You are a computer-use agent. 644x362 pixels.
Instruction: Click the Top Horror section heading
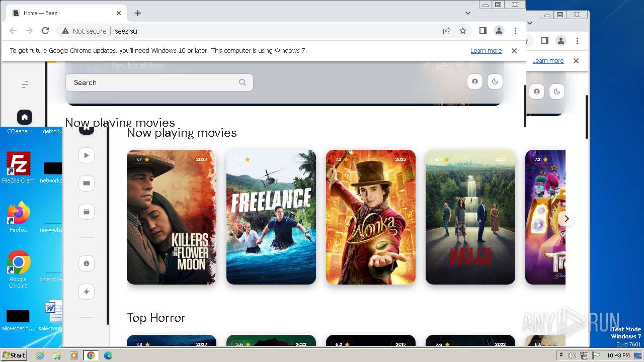point(156,318)
